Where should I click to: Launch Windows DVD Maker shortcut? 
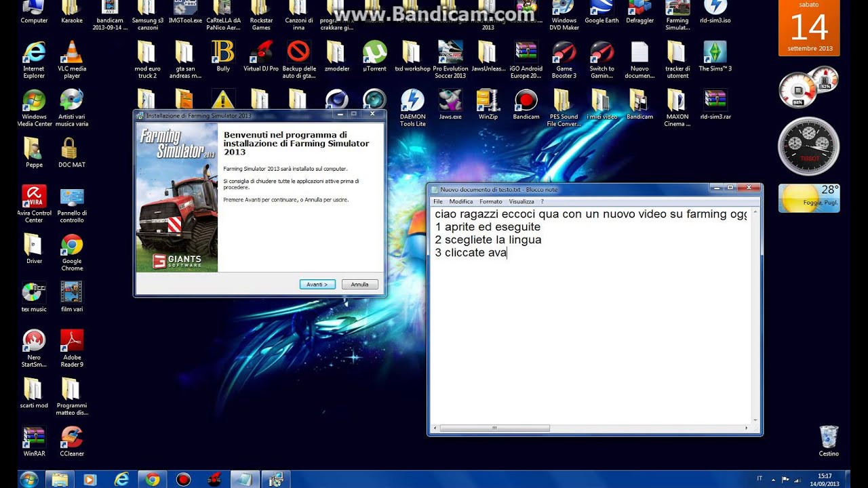coord(564,16)
